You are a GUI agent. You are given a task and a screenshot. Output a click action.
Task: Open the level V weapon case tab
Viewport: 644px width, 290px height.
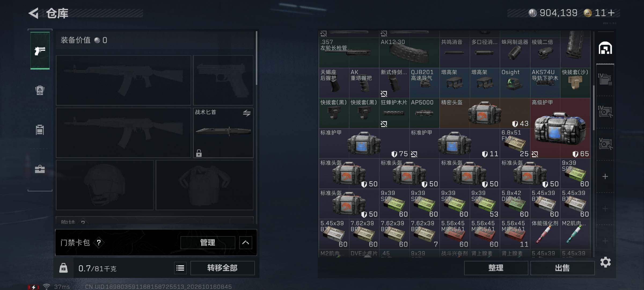(605, 144)
